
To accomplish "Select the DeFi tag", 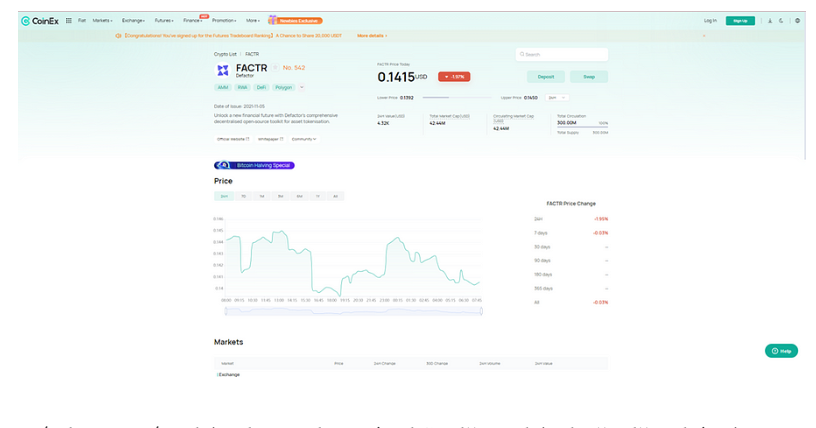I will 261,87.
